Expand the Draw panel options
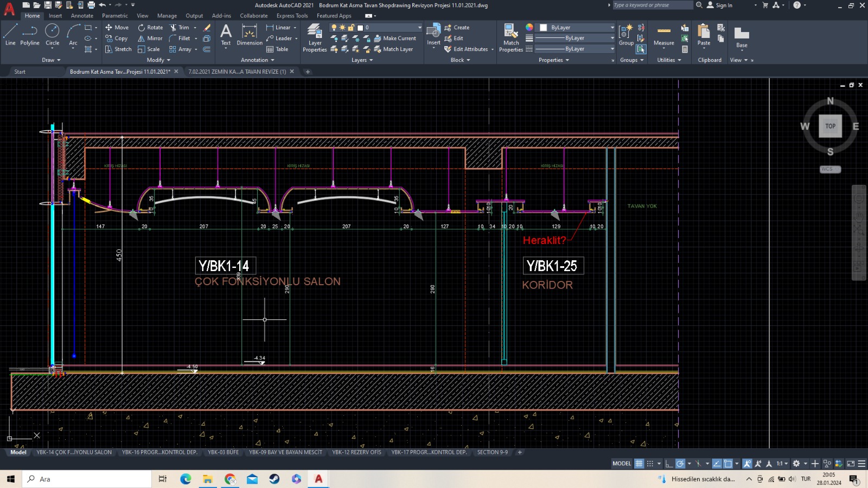The image size is (868, 488). pyautogui.click(x=51, y=60)
